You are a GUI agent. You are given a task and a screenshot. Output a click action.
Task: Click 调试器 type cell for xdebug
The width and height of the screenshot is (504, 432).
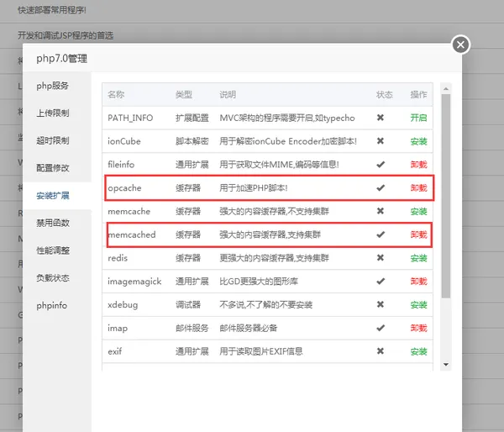click(x=188, y=304)
